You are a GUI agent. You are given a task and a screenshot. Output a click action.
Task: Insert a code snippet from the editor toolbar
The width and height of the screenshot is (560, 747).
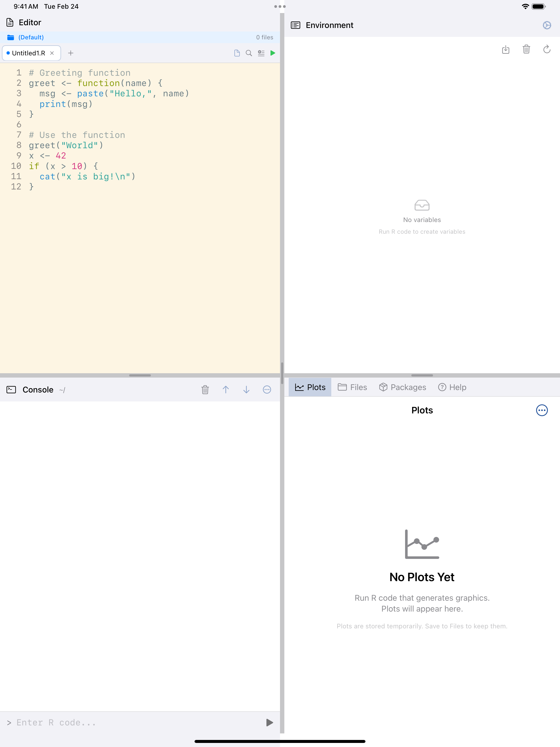[261, 53]
